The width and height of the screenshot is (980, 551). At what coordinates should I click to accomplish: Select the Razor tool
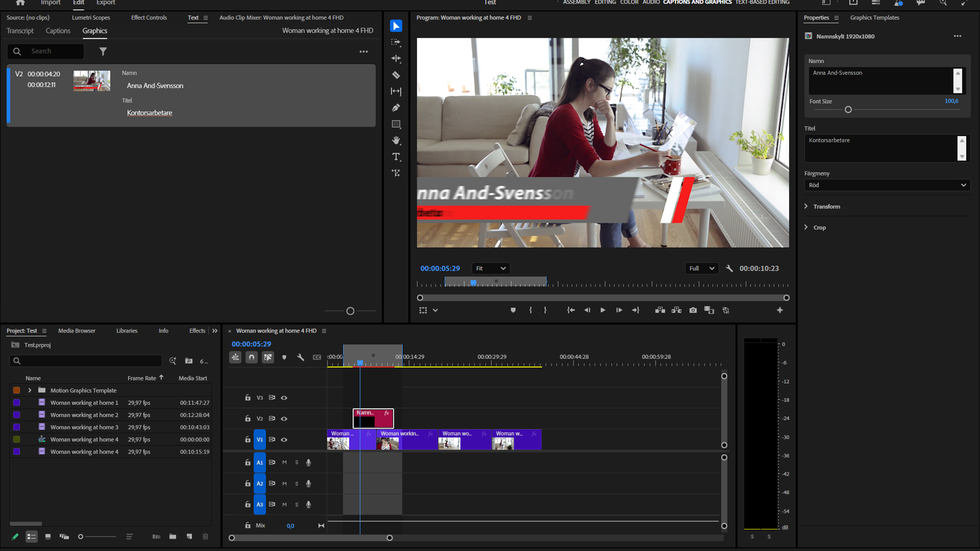(396, 75)
